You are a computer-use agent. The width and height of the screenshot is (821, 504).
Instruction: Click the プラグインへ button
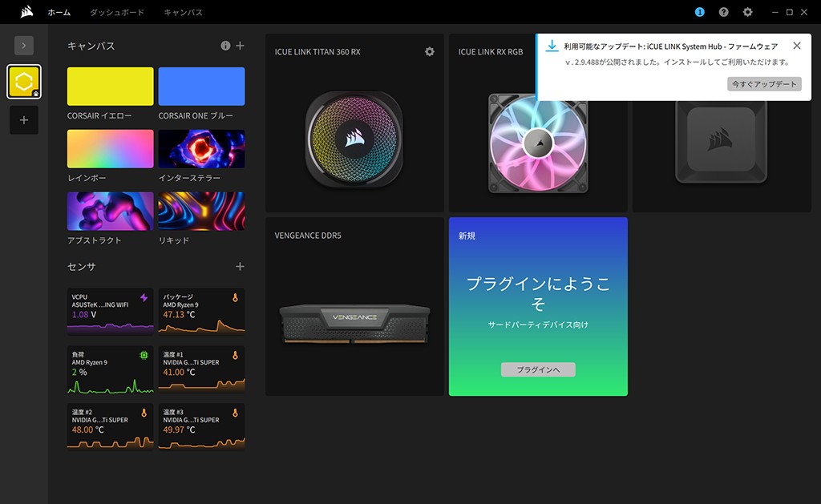pos(538,369)
